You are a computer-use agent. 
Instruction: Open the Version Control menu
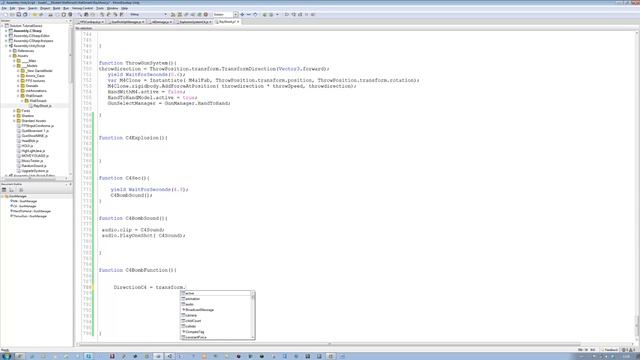82,8
